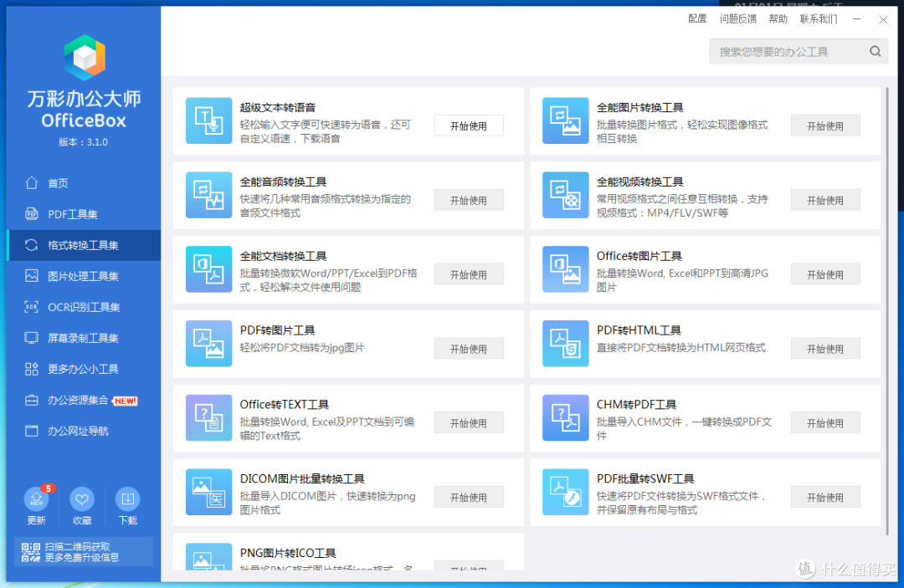The width and height of the screenshot is (904, 588).
Task: Open the 联系我们 link
Action: [818, 18]
